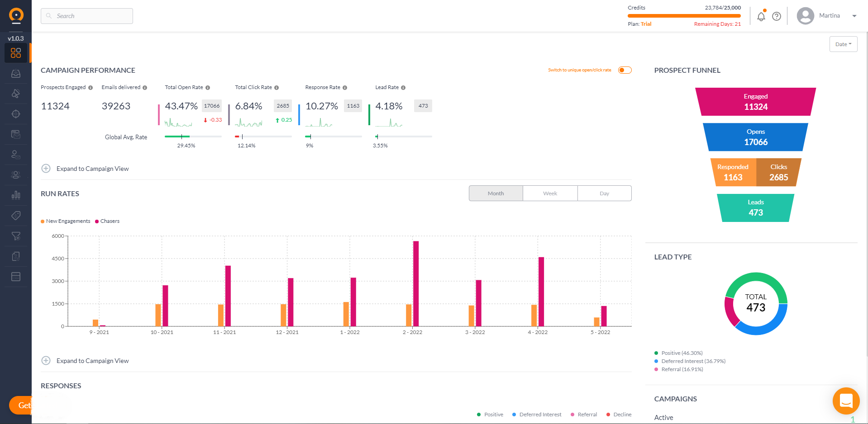
Task: Select the team members sidebar icon
Action: point(16,174)
